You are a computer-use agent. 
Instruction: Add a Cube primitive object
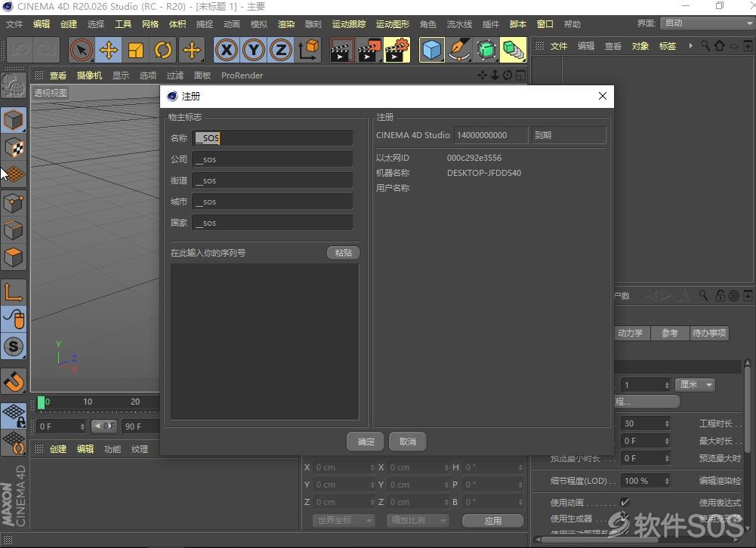pos(431,50)
